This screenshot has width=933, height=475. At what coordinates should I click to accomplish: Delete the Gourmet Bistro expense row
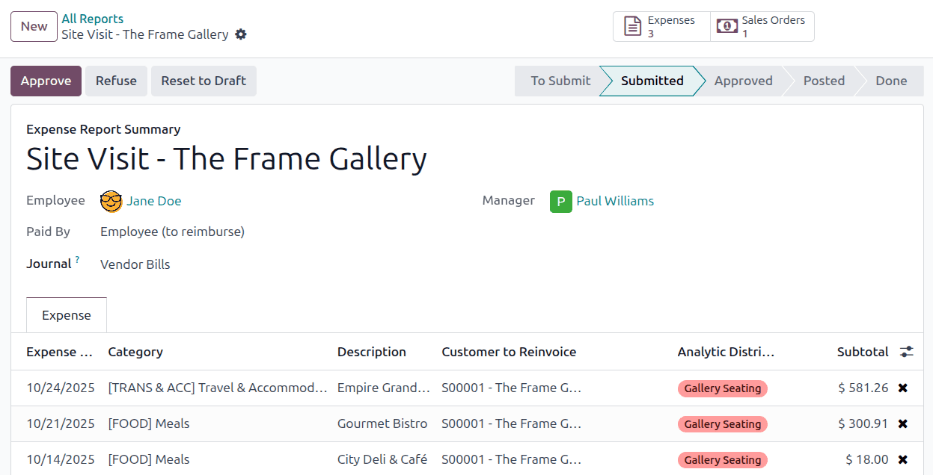click(x=902, y=424)
